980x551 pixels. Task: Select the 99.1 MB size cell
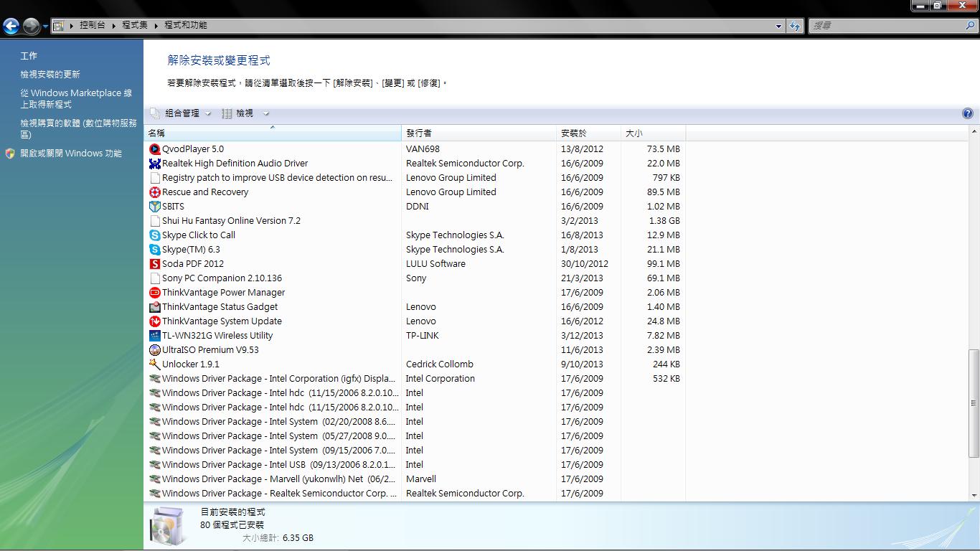coord(664,264)
